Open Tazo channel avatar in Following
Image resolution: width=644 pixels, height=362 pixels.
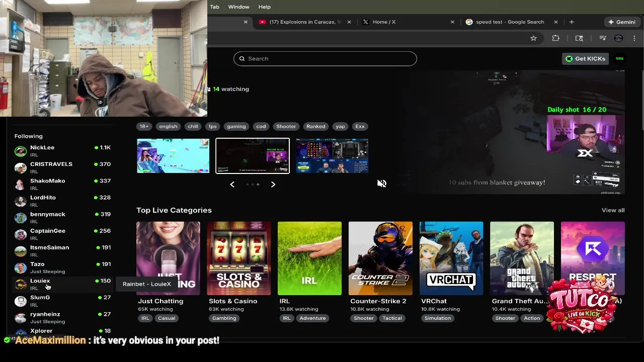tap(21, 267)
